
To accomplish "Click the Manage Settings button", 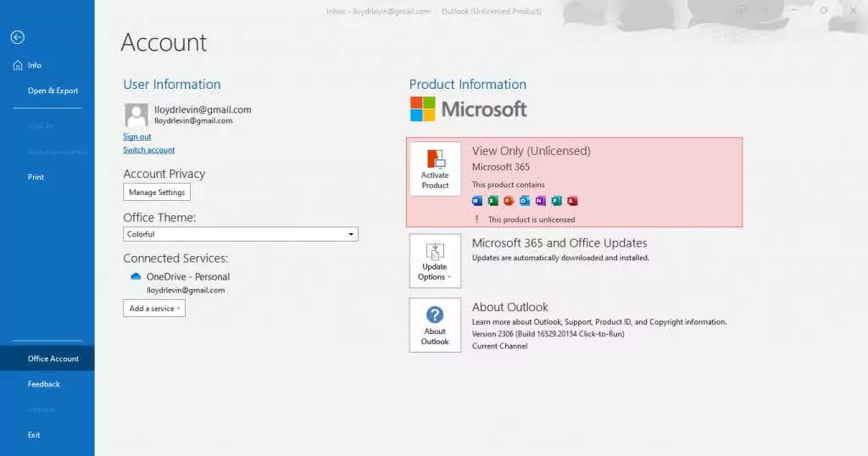I will point(157,192).
